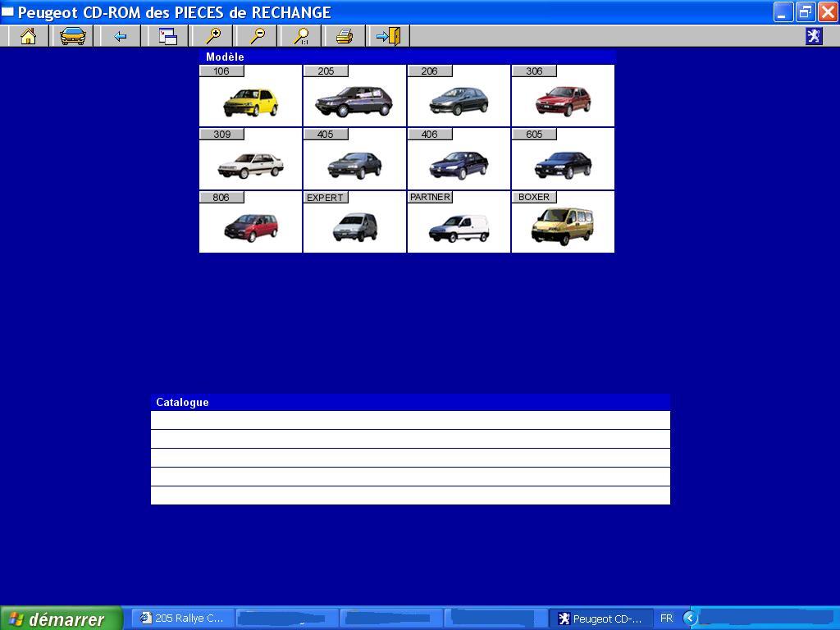
Task: Select the 405 model label
Action: pos(326,134)
